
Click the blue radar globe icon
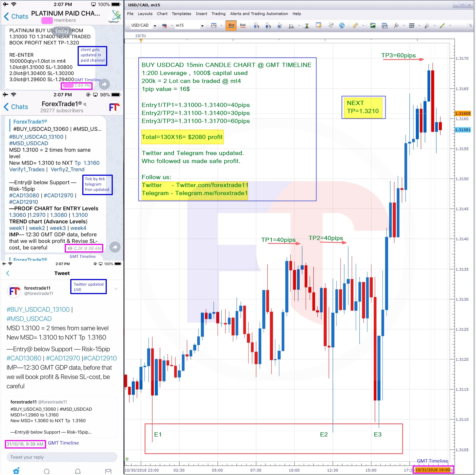click(x=342, y=25)
